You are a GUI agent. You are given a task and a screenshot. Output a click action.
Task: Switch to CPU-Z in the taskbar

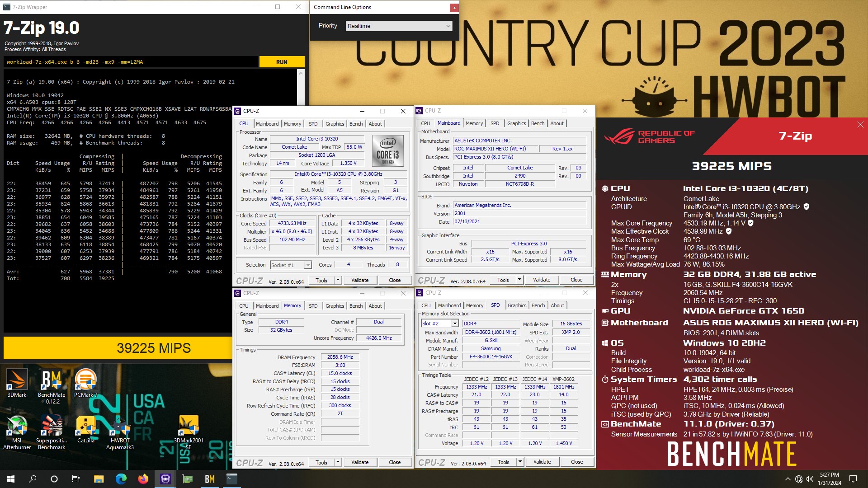tap(165, 479)
